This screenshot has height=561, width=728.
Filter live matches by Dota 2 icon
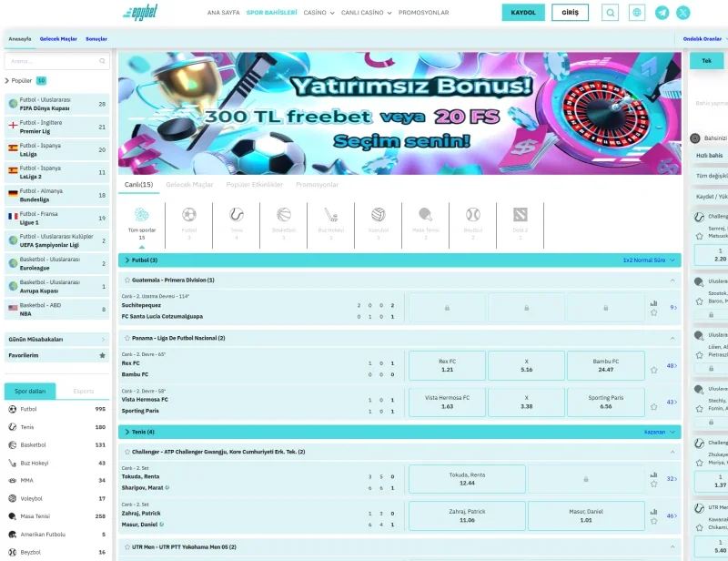pos(521,215)
